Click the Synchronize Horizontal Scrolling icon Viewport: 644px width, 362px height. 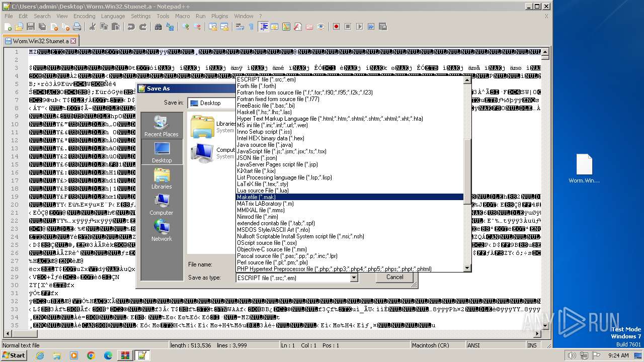pos(224,27)
